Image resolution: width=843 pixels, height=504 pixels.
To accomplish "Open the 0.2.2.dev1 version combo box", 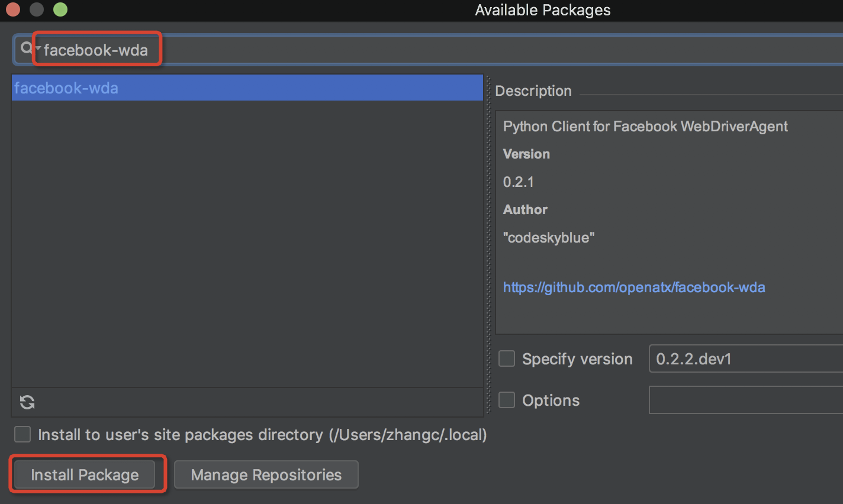I will coord(746,358).
